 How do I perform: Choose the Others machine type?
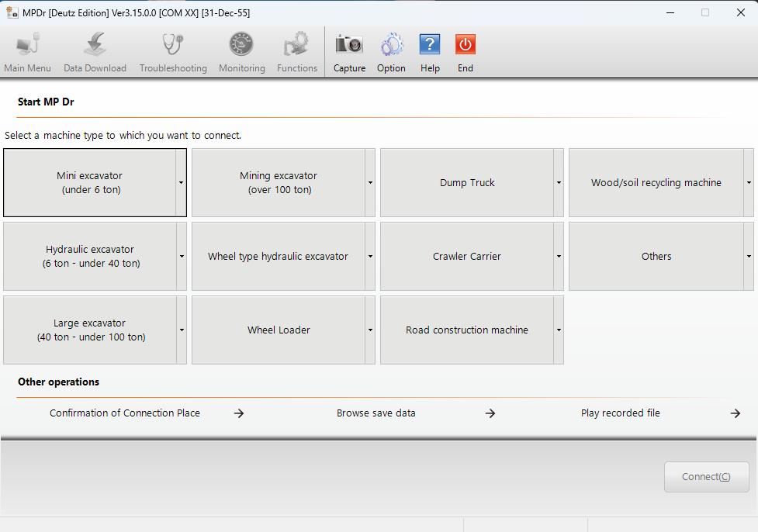pyautogui.click(x=656, y=256)
